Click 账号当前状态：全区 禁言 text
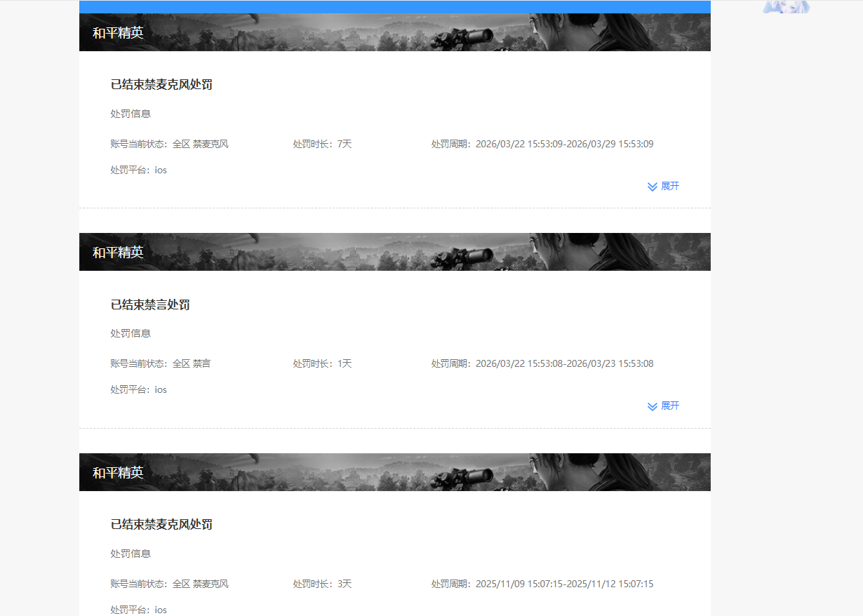Viewport: 863px width, 616px height. [161, 363]
